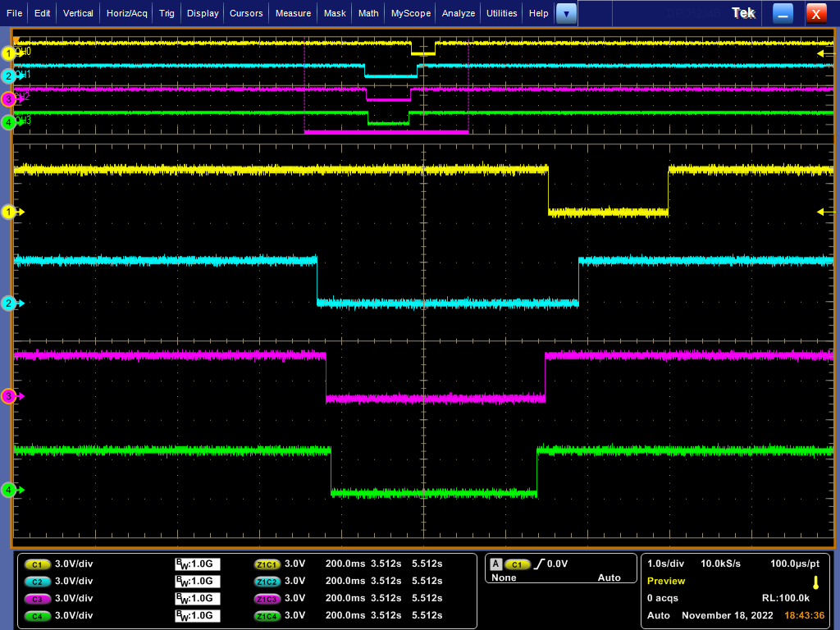Viewport: 840px width, 630px height.
Task: Click C3 bandwidth Bw:1.0G readout
Action: pos(197,598)
